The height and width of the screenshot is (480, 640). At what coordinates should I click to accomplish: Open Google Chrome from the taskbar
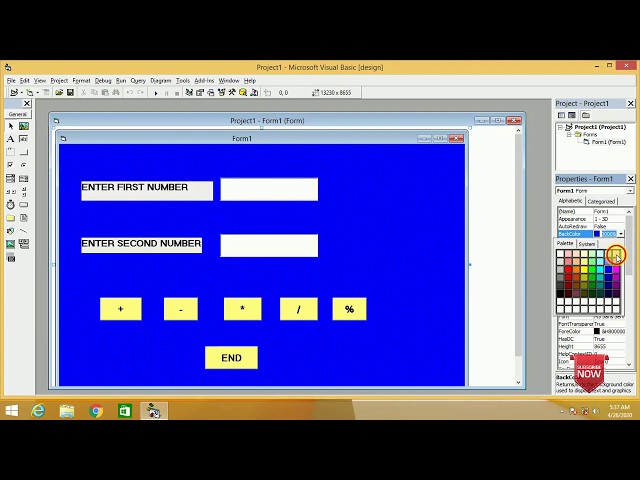[96, 411]
